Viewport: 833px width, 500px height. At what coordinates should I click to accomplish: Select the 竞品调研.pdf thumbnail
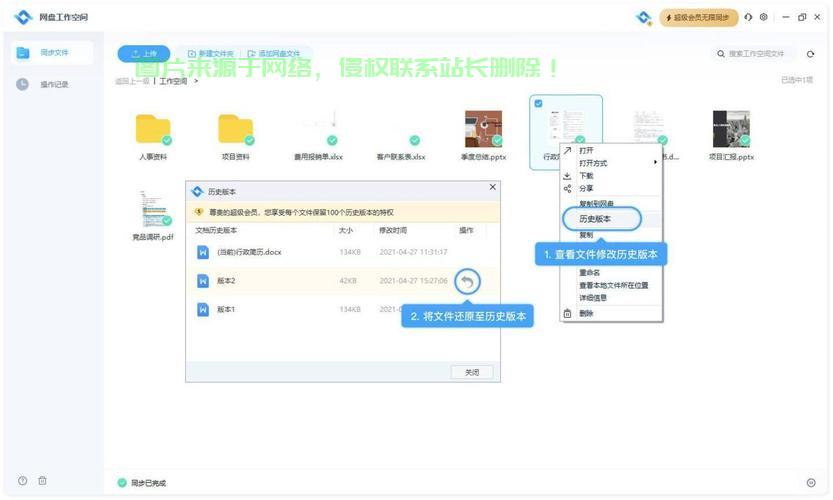click(x=153, y=209)
